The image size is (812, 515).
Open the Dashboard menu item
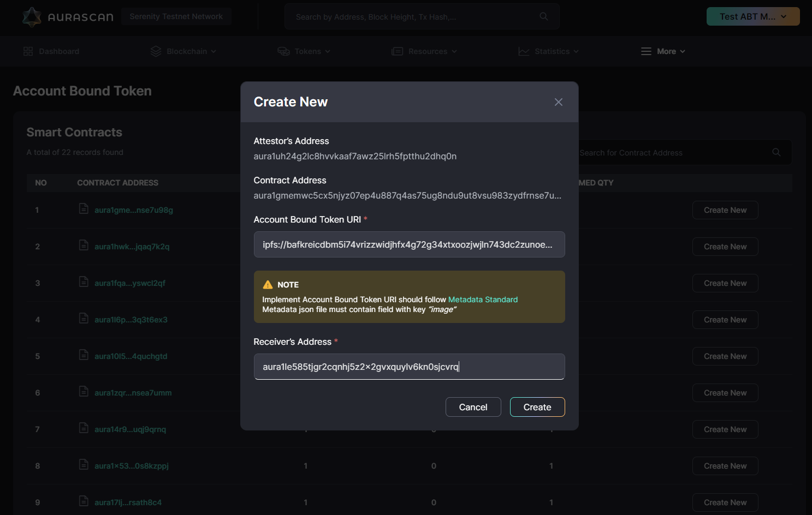point(51,51)
